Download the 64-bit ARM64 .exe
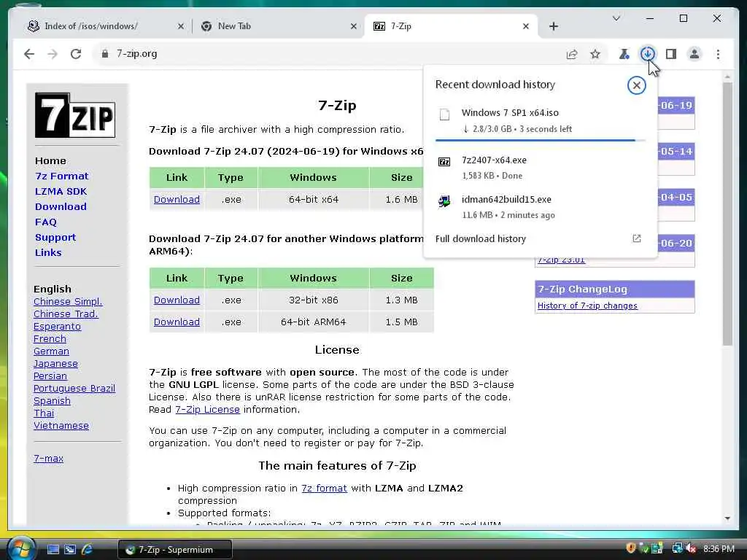 click(x=177, y=322)
